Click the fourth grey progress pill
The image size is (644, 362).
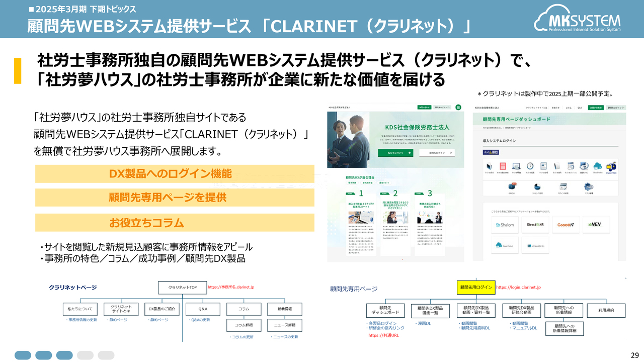point(85,355)
